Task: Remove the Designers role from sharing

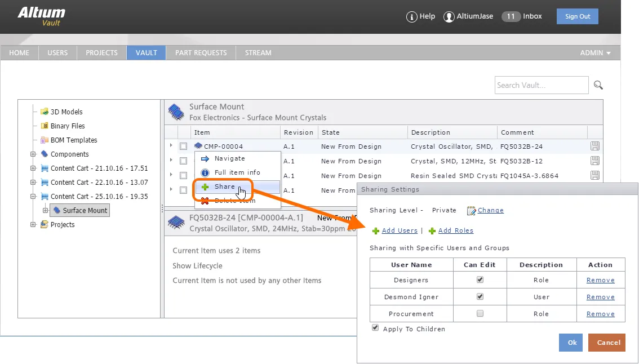Action: tap(600, 280)
